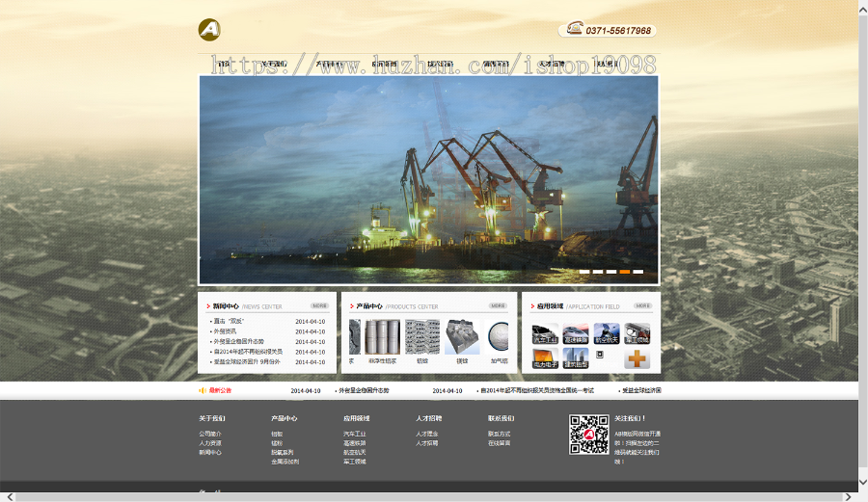
Task: Open 关于我们 in the top navigation bar
Action: coord(274,64)
